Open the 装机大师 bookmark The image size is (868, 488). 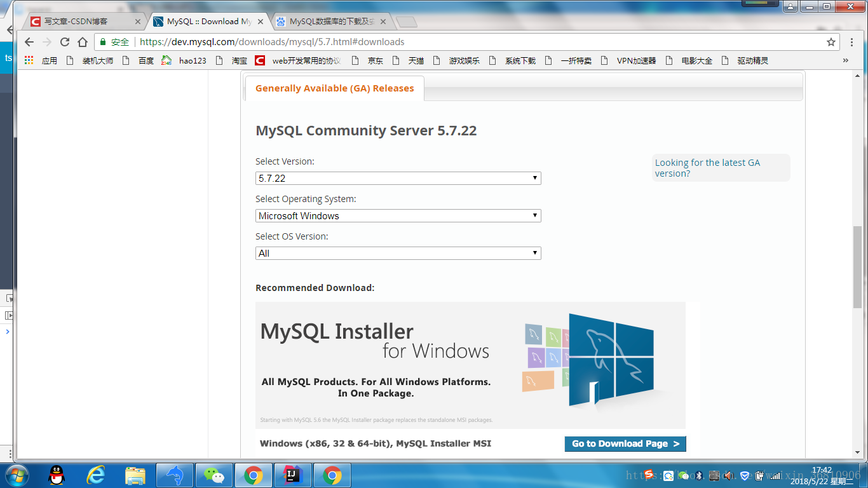[90, 60]
